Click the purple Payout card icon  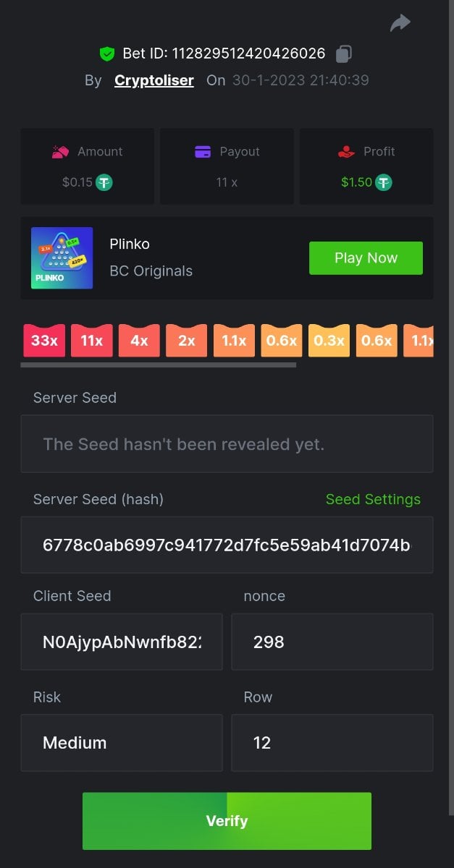coord(203,152)
